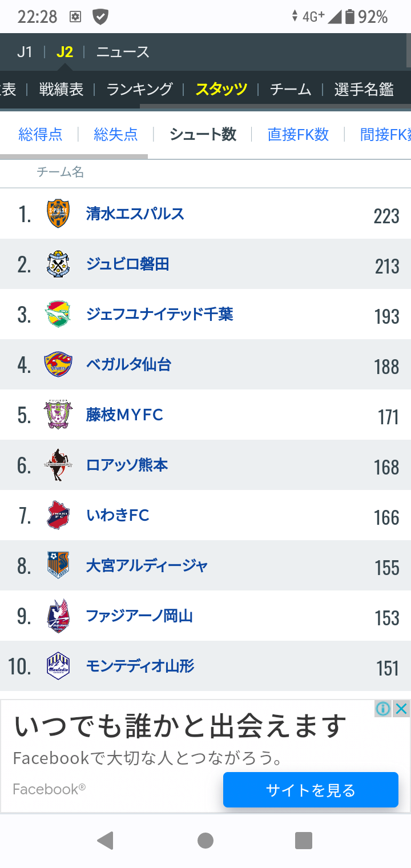Tap the Vegalta Sendai team crest

coord(58,364)
